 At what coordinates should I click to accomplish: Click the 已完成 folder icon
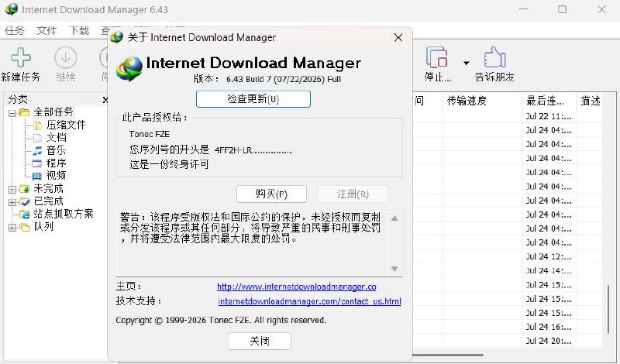(x=25, y=201)
